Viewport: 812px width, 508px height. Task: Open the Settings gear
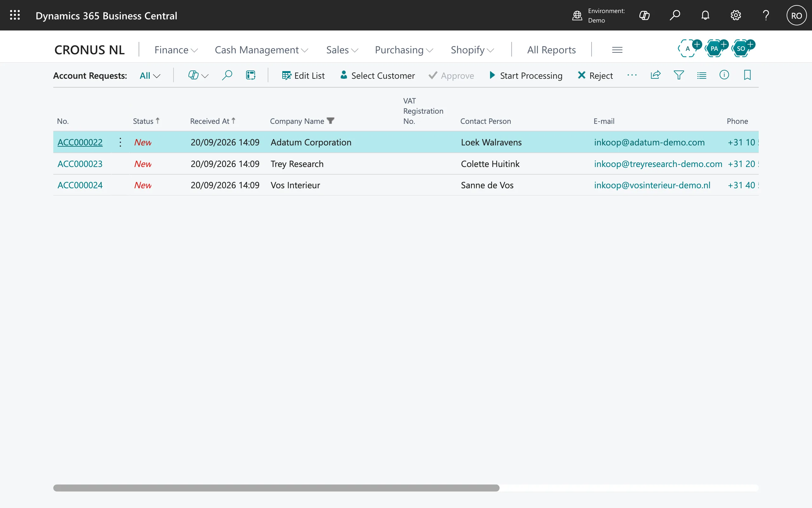[x=736, y=16]
